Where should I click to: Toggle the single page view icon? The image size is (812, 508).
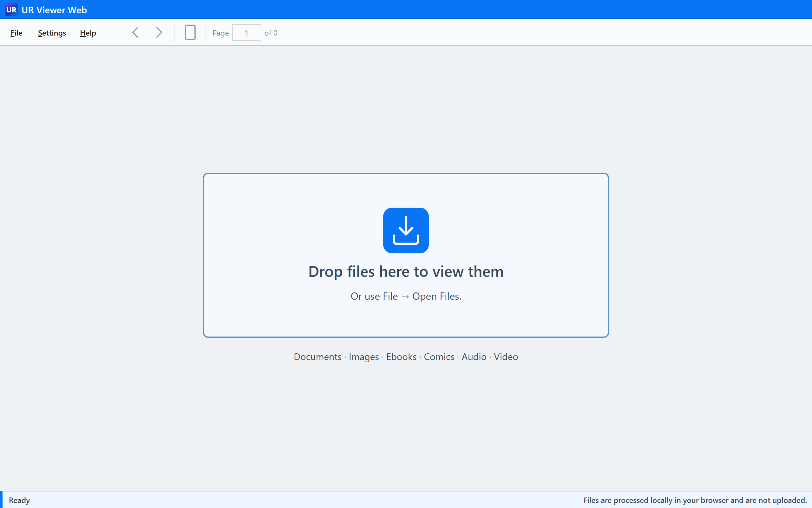[190, 33]
